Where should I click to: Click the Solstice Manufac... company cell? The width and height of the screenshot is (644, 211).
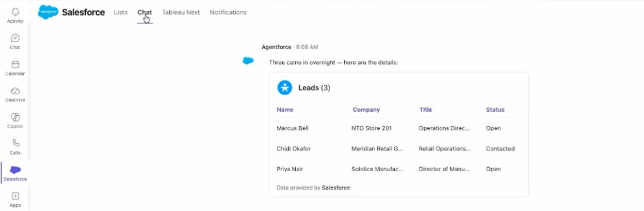[377, 169]
